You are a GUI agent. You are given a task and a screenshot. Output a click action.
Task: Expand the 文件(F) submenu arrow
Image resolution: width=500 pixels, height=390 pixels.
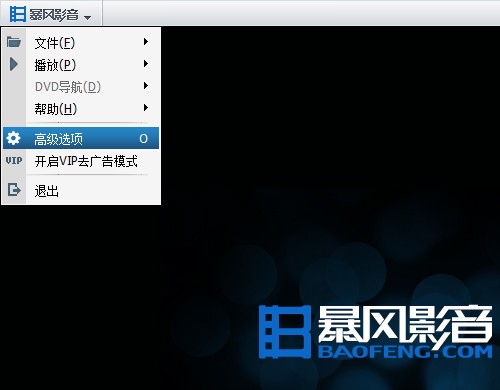point(146,42)
